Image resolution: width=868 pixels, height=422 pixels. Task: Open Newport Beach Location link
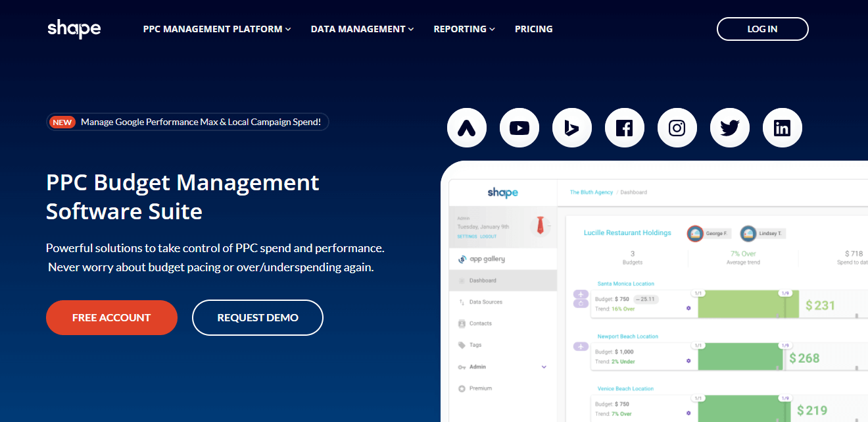coord(628,336)
